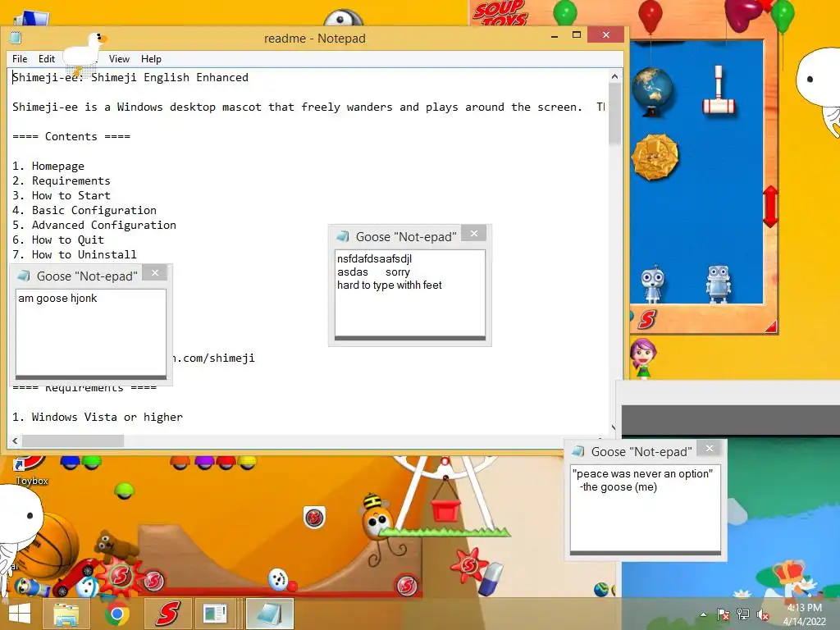
Task: Open the network tray icon
Action: (743, 614)
